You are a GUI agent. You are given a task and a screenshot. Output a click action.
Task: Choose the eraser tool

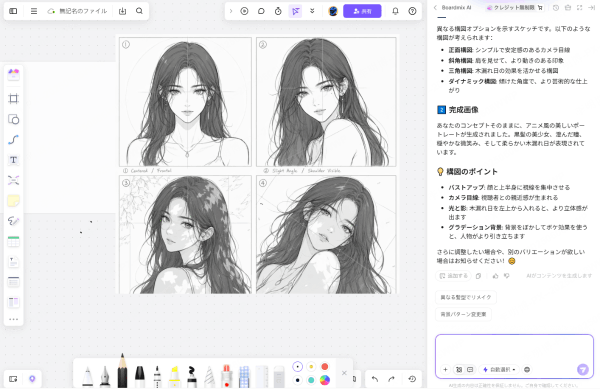pos(279,376)
